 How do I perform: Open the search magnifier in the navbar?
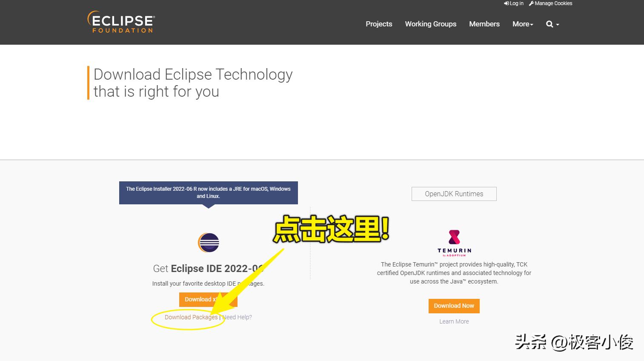click(x=549, y=24)
